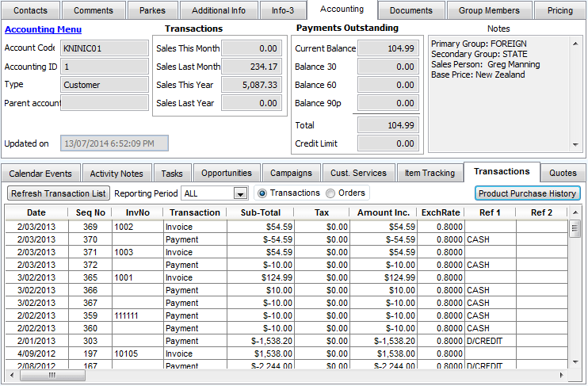
Task: Click the horizontal scrollbar thumb
Action: 52,375
